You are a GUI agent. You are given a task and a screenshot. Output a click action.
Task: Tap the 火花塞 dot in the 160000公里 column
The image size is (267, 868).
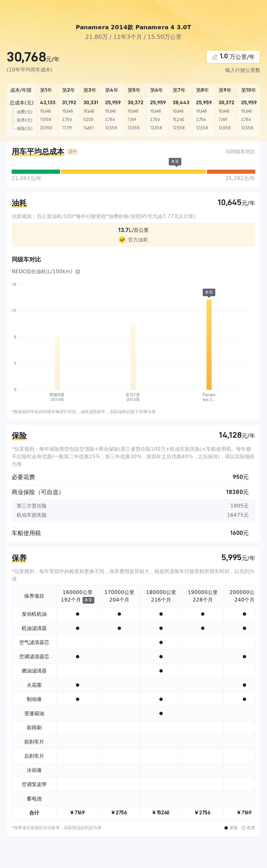coord(77,685)
